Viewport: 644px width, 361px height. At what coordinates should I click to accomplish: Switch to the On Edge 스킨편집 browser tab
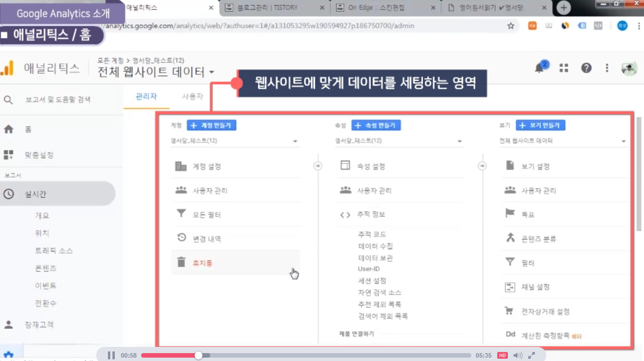[x=385, y=8]
